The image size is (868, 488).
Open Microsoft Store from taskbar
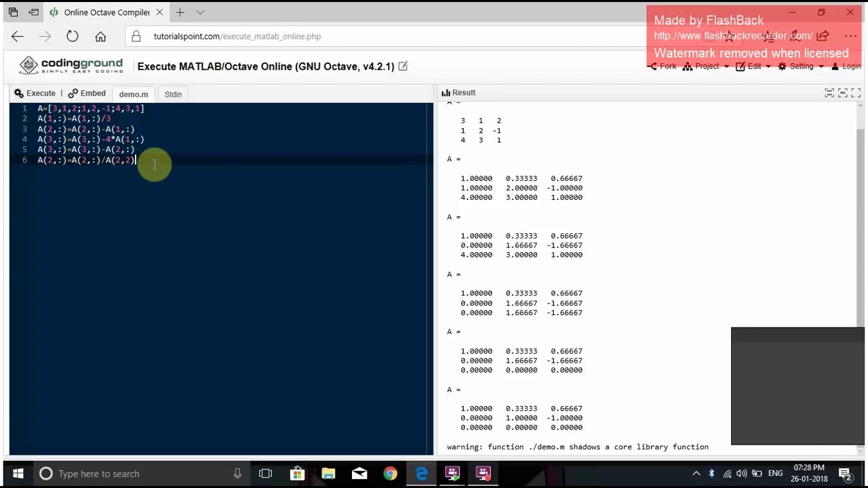[x=297, y=474]
